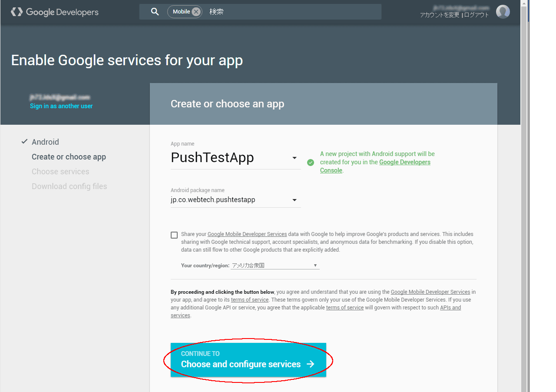The image size is (556, 392).
Task: Select Create or choose app step
Action: (69, 157)
